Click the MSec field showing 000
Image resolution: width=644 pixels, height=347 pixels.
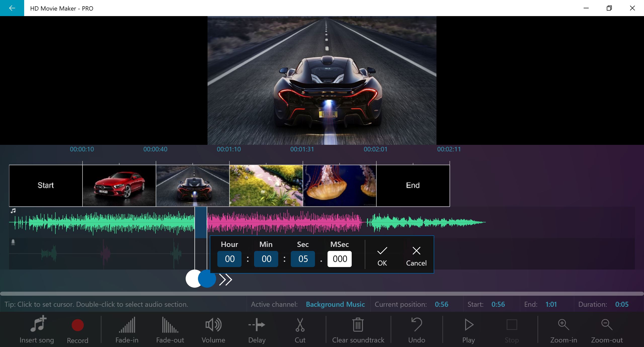pos(340,259)
